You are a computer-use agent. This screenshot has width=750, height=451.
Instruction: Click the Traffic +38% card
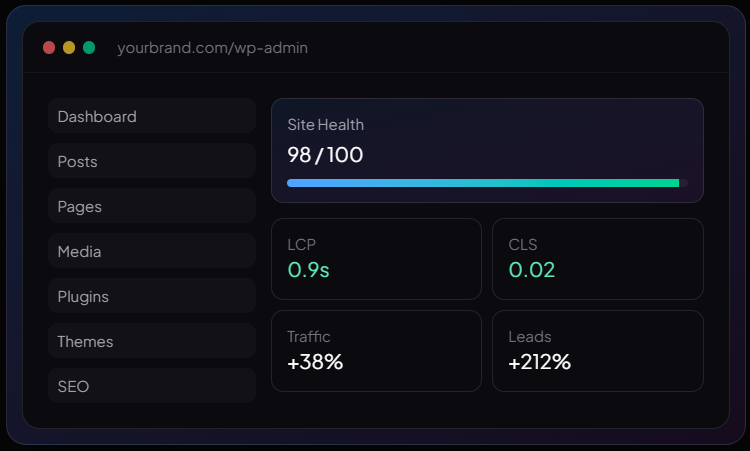[376, 351]
